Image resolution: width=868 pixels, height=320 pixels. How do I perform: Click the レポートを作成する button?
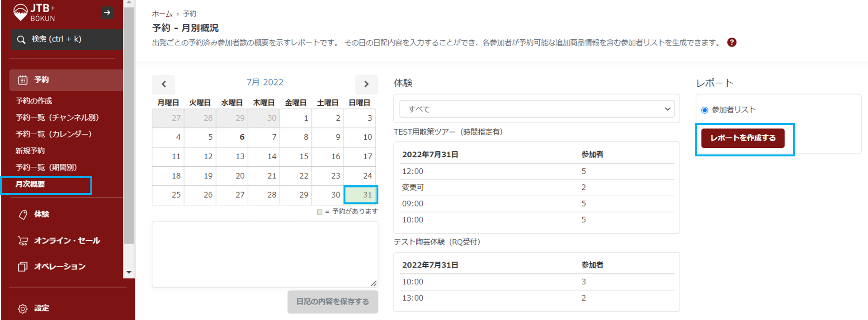coord(742,138)
